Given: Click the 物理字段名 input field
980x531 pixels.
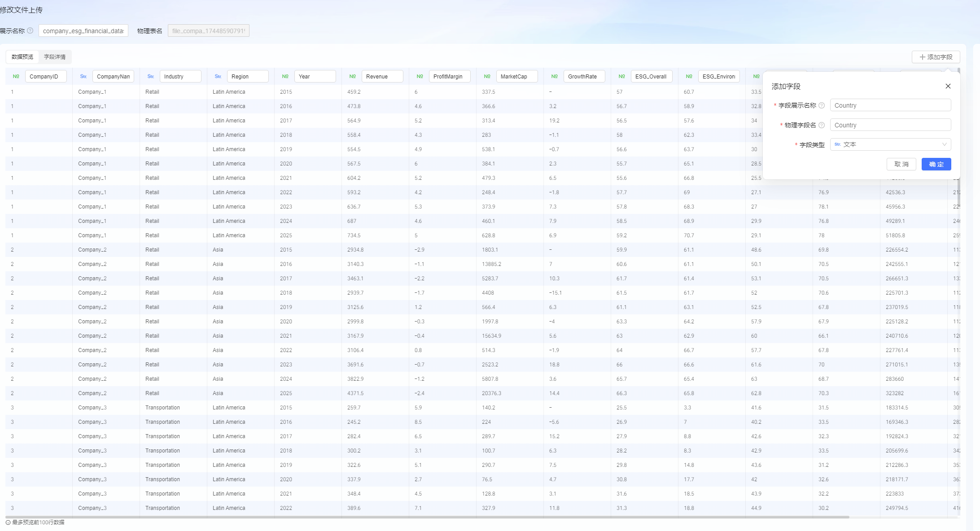Looking at the screenshot, I should 890,125.
